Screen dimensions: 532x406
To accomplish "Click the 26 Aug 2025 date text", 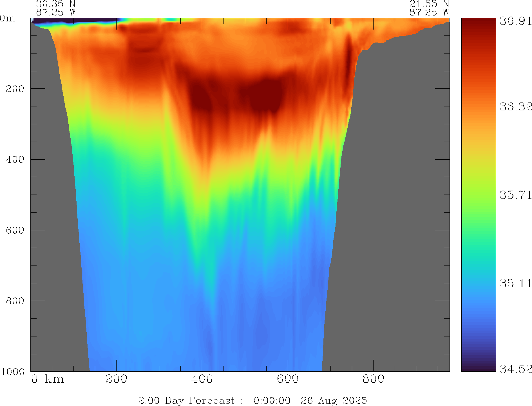I will (x=334, y=400).
